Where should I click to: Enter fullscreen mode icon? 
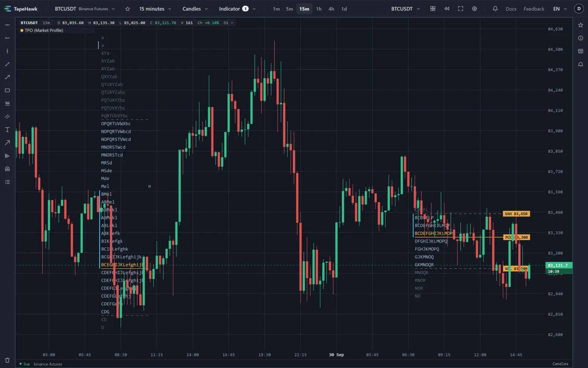pyautogui.click(x=461, y=9)
